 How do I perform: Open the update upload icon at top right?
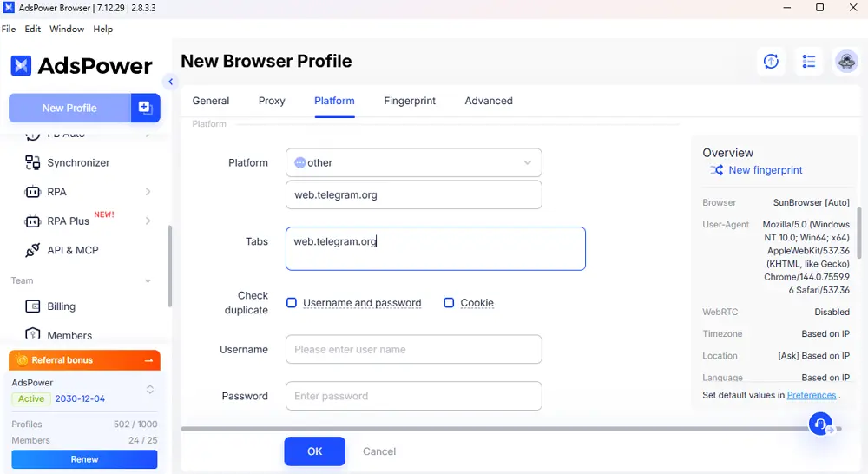[771, 61]
